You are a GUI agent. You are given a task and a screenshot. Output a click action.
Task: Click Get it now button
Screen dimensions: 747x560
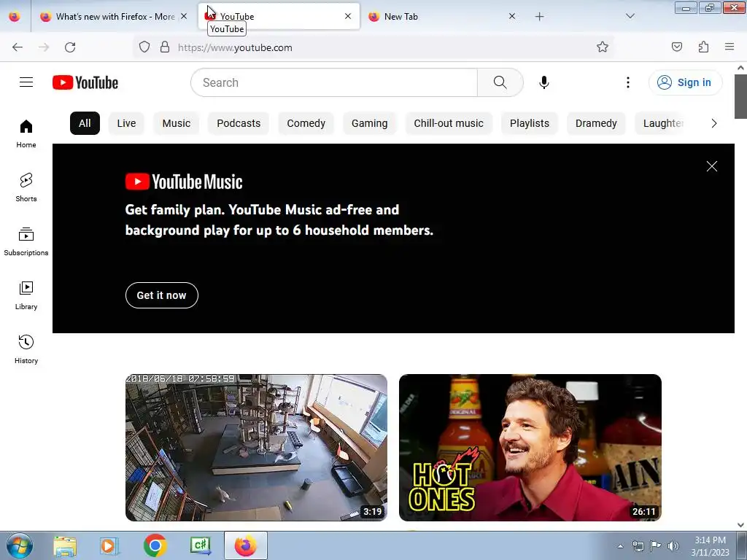coord(161,295)
